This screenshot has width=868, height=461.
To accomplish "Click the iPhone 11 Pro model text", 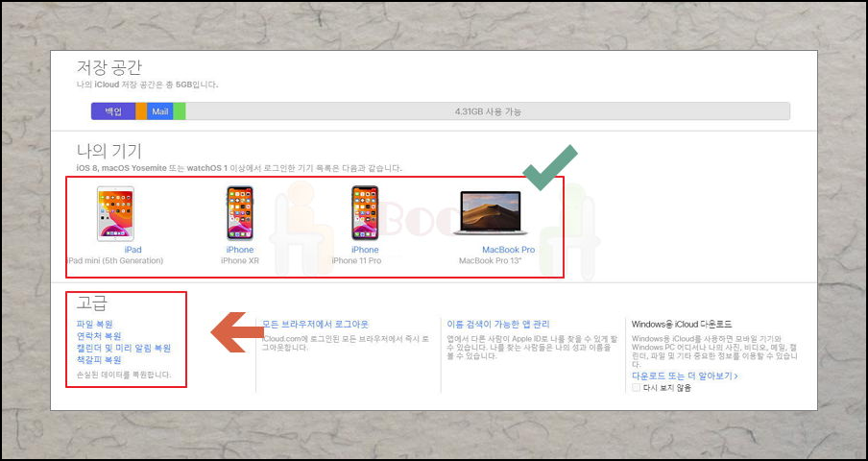I will (x=356, y=260).
